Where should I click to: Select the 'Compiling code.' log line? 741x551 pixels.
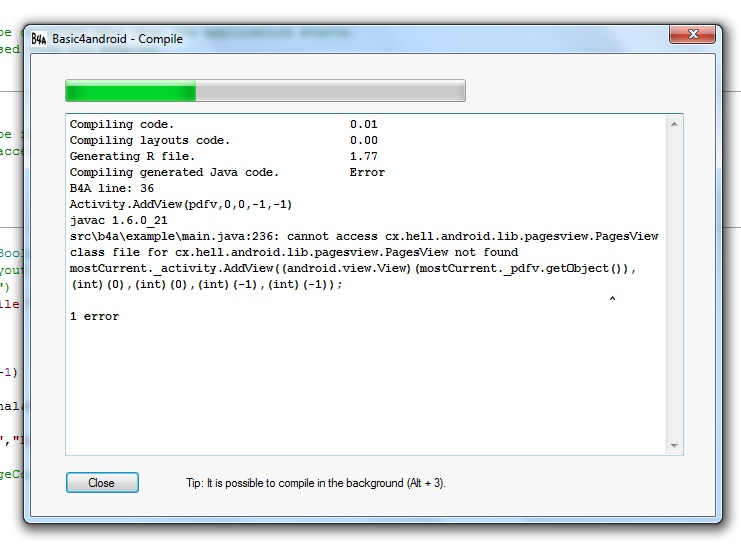coord(122,124)
